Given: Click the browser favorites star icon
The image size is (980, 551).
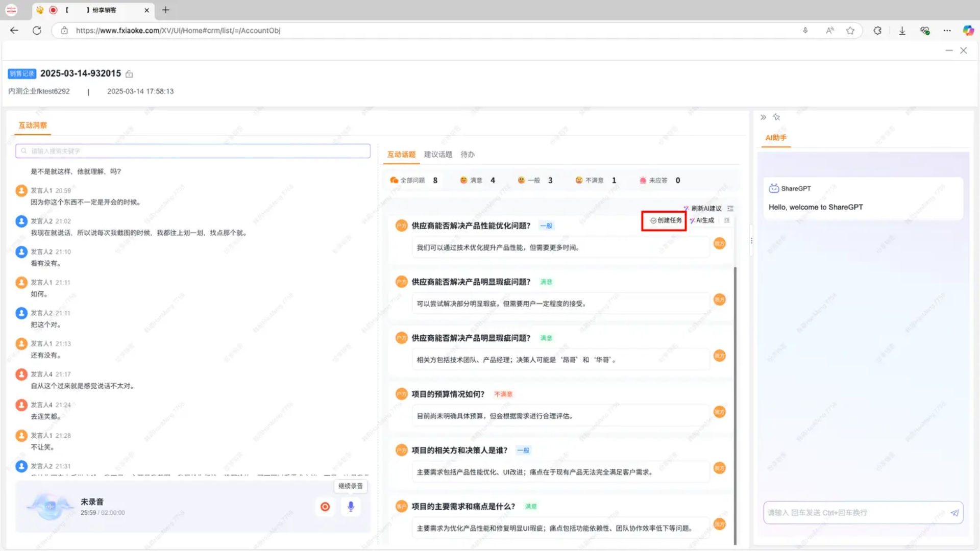Looking at the screenshot, I should 850,31.
